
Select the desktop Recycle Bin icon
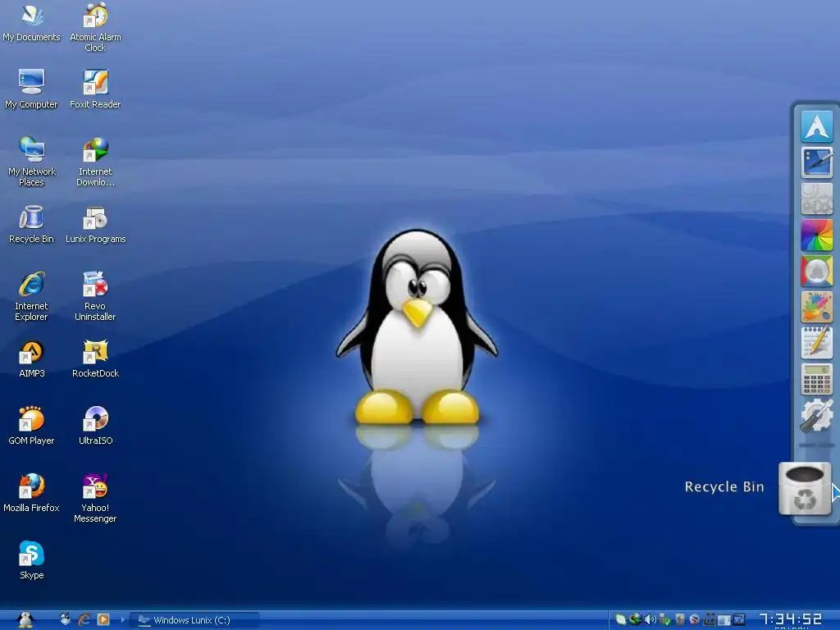pos(32,224)
